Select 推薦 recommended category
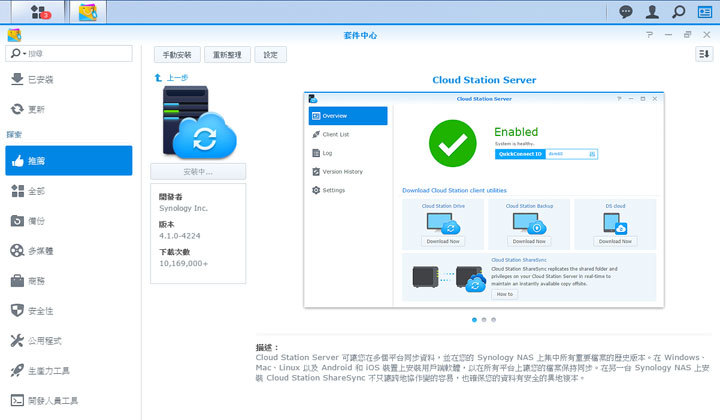This screenshot has height=420, width=720. [69, 161]
